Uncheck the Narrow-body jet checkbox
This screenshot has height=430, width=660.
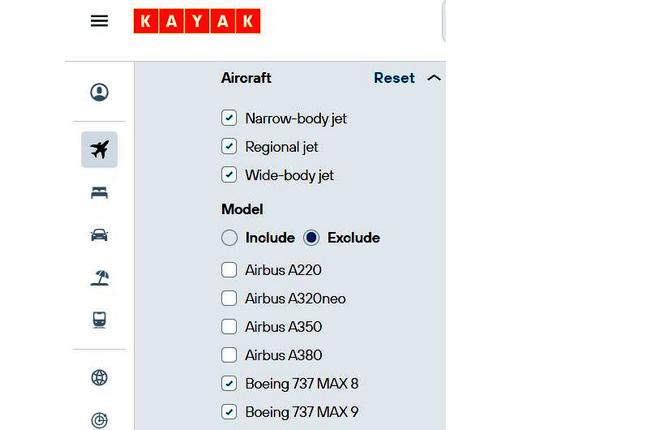point(229,118)
